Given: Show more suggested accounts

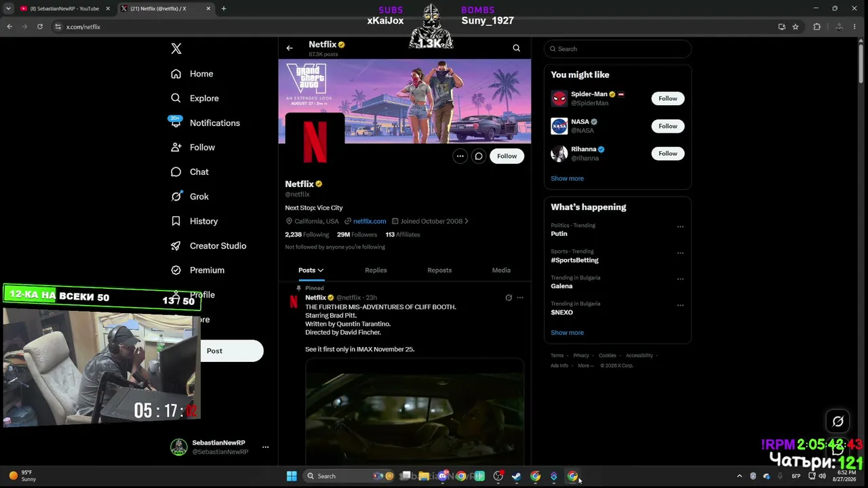Looking at the screenshot, I should click(x=567, y=178).
